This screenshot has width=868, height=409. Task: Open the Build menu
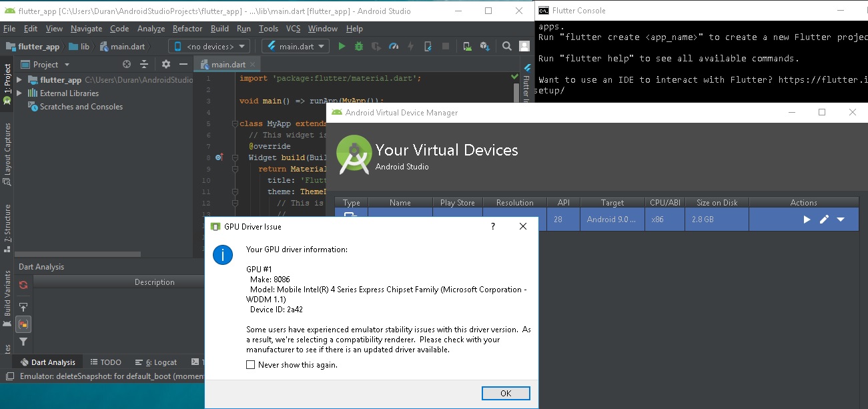tap(220, 29)
